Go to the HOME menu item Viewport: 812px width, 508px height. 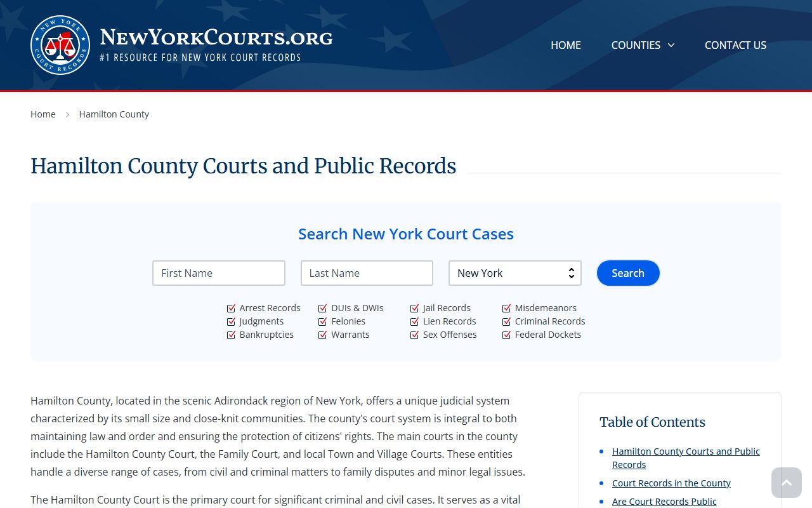566,45
